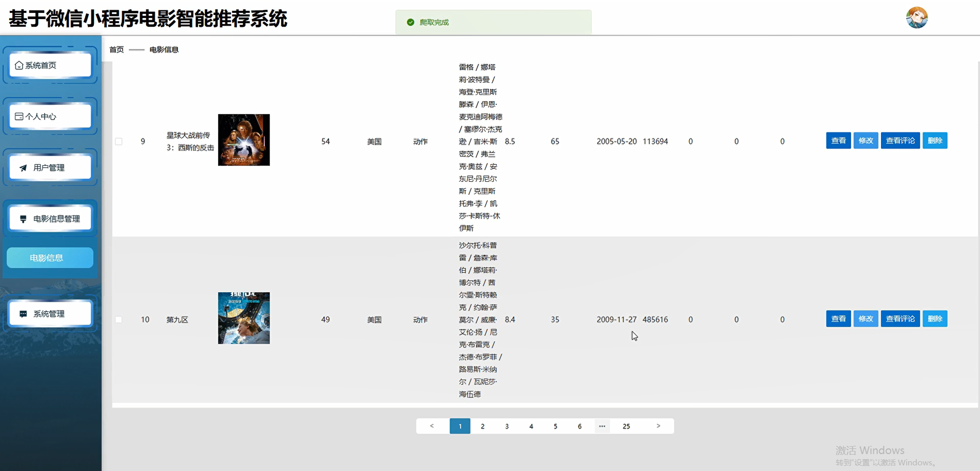Click the 电影信息管理 movie management icon

tap(23, 218)
